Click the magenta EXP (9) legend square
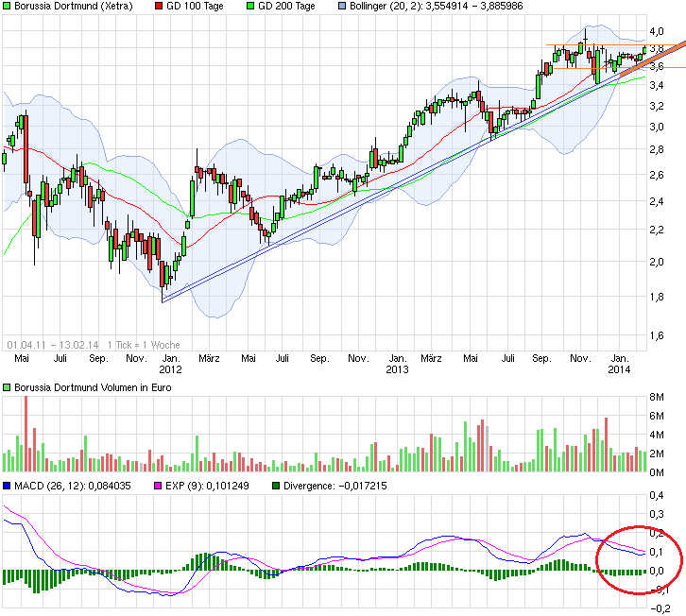 tap(158, 486)
